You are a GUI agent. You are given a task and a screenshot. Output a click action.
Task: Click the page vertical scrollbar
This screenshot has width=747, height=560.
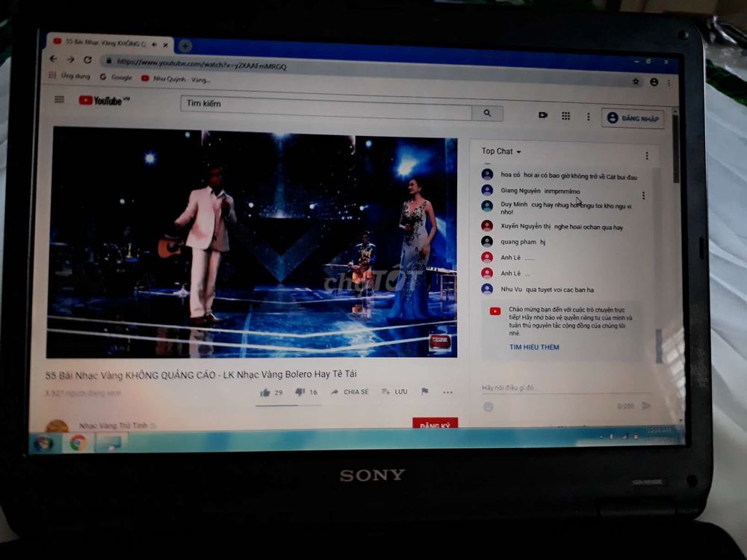tap(675, 148)
